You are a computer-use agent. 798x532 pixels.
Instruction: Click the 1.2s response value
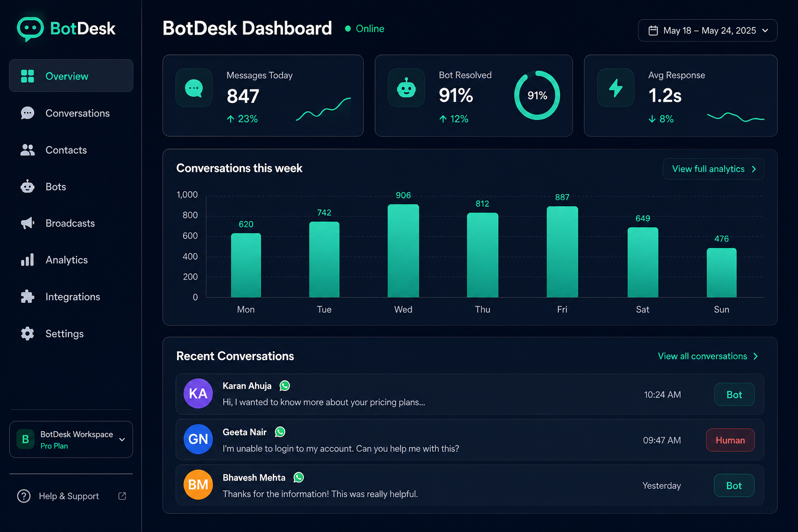[665, 96]
